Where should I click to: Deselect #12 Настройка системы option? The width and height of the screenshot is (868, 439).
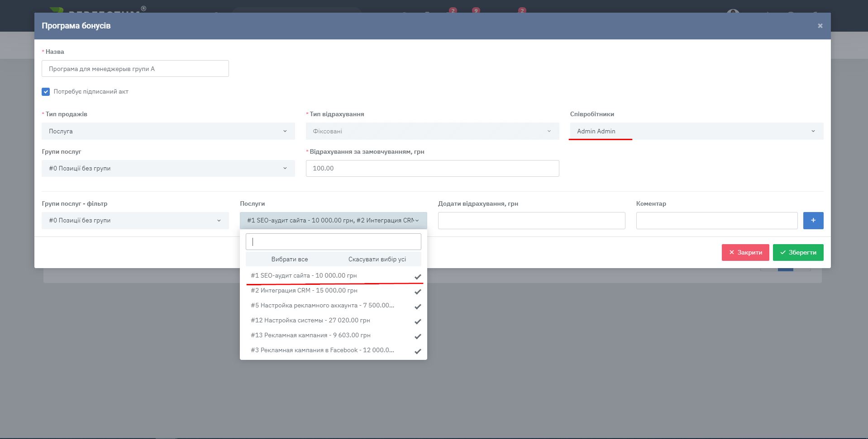334,320
